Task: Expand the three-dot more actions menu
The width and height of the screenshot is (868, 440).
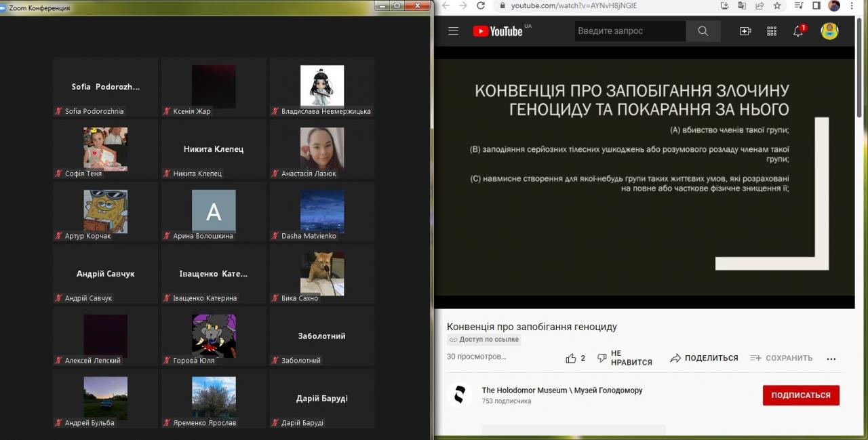Action: [831, 359]
